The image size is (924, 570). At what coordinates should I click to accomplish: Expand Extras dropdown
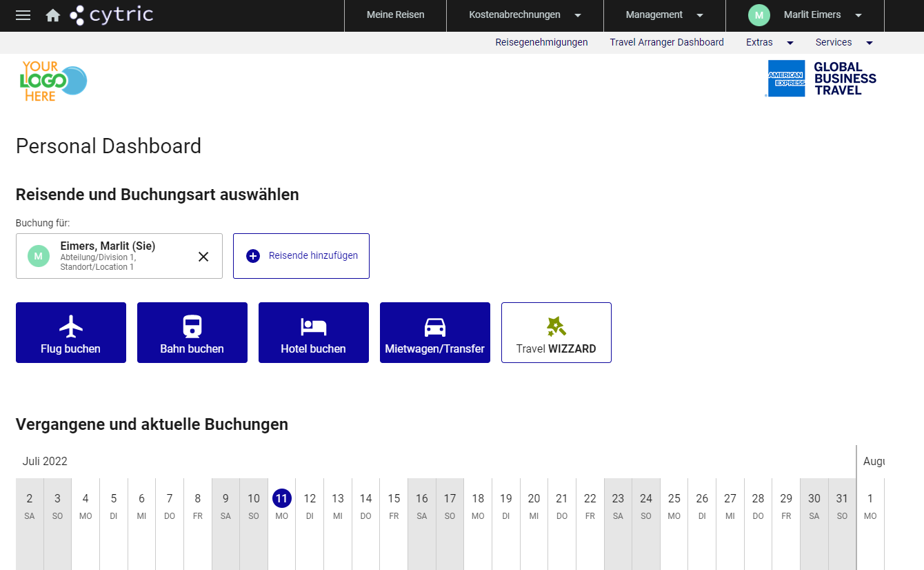[770, 42]
